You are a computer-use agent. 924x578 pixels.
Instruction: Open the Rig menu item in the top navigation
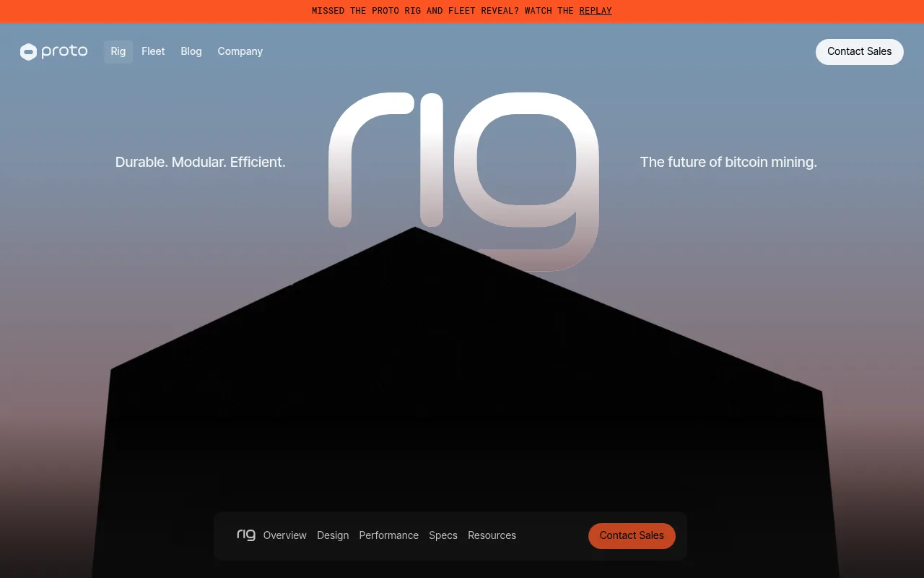118,51
